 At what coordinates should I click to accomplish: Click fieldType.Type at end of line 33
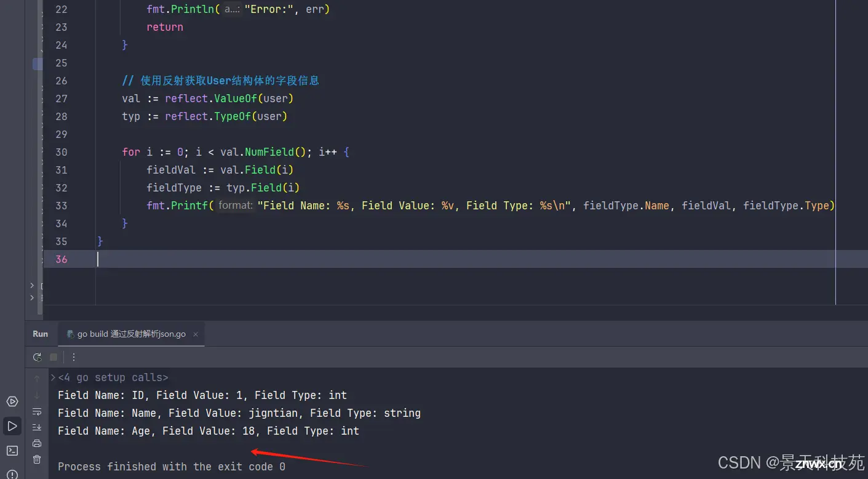786,206
